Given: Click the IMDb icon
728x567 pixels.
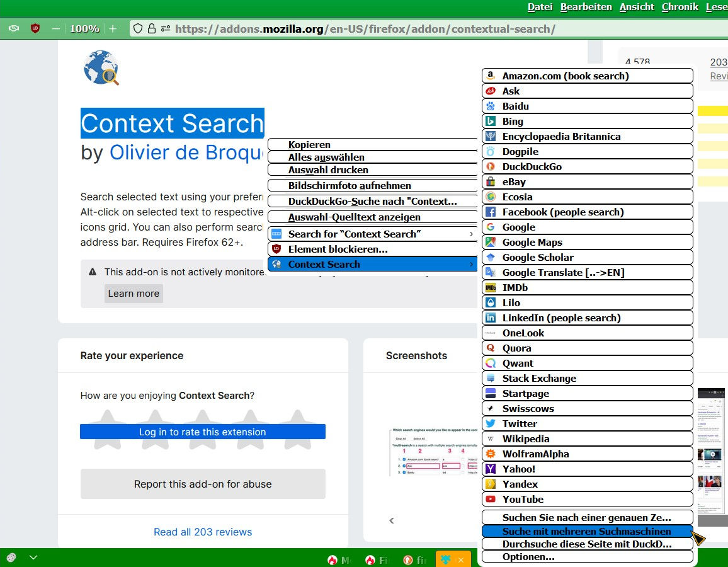Looking at the screenshot, I should tap(491, 287).
